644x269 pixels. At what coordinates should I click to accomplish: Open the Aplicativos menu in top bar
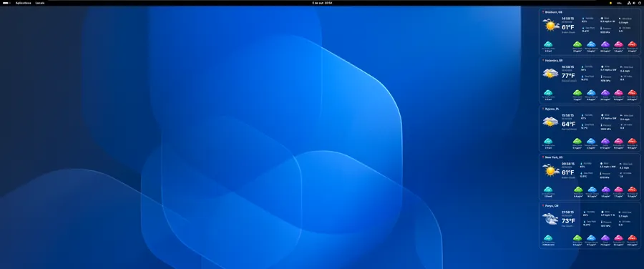24,3
